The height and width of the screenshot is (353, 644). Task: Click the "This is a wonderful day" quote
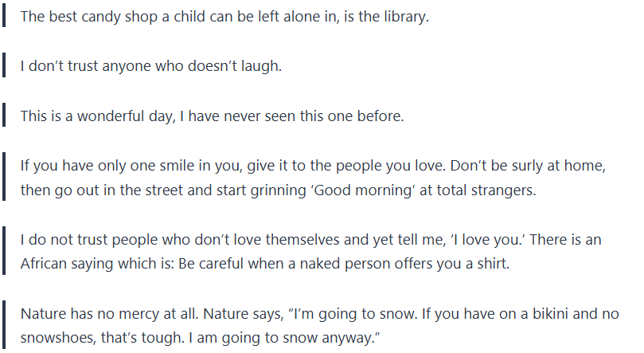click(x=213, y=116)
